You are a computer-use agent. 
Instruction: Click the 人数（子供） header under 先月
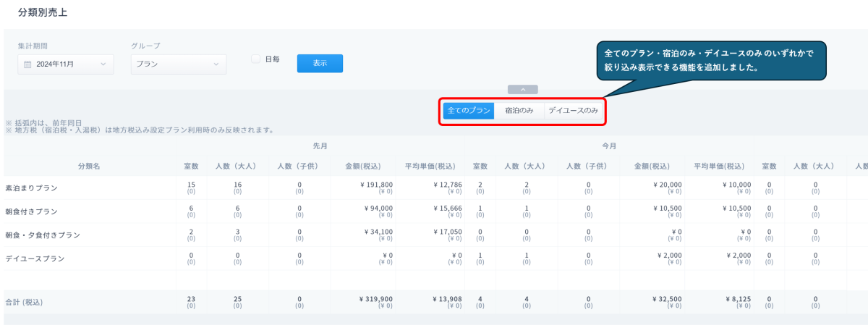(x=299, y=167)
